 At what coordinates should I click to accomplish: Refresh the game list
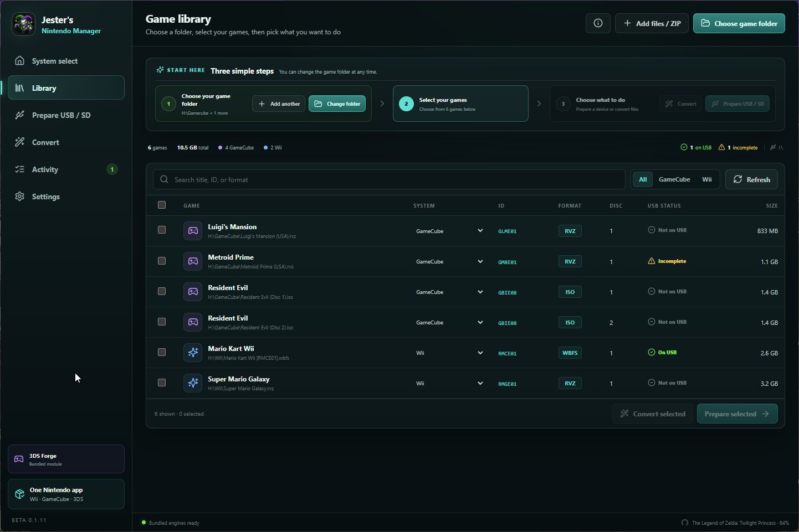click(x=751, y=179)
